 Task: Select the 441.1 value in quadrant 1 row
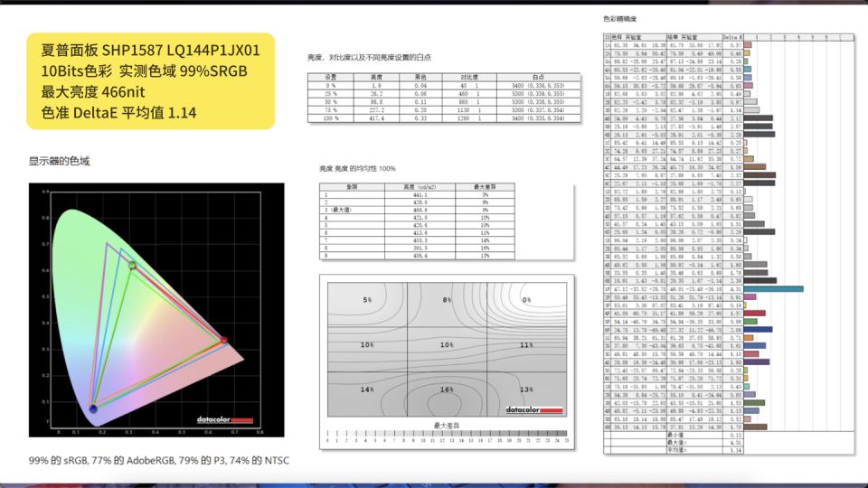pos(420,195)
